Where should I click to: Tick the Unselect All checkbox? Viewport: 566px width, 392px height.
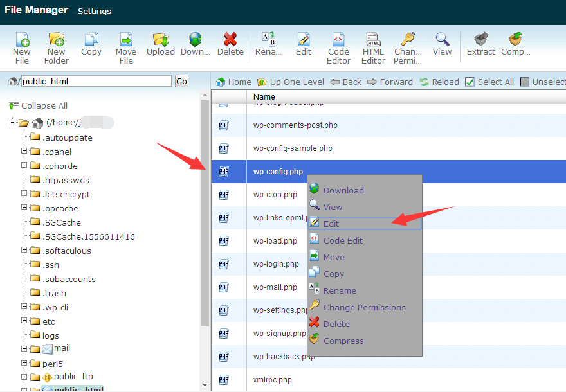coord(525,82)
